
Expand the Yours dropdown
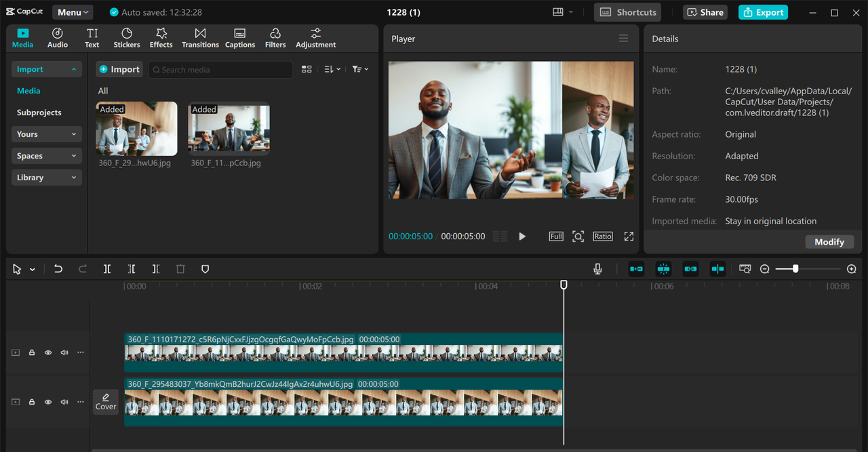click(x=46, y=133)
